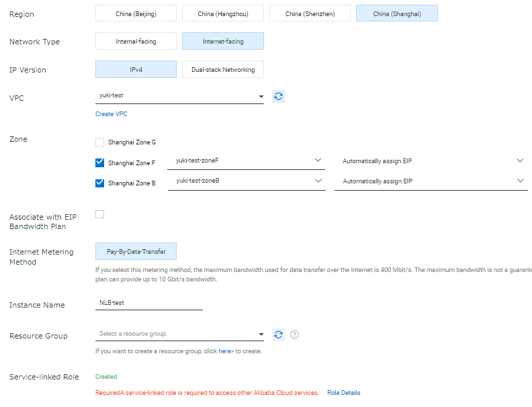Open the Role Details link
The image size is (532, 407).
(x=343, y=393)
